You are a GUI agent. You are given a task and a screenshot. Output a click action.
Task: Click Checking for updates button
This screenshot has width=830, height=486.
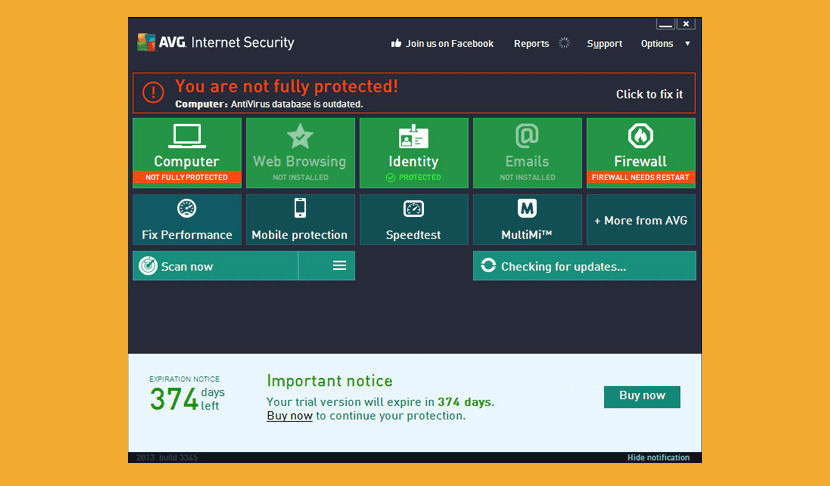(x=584, y=266)
